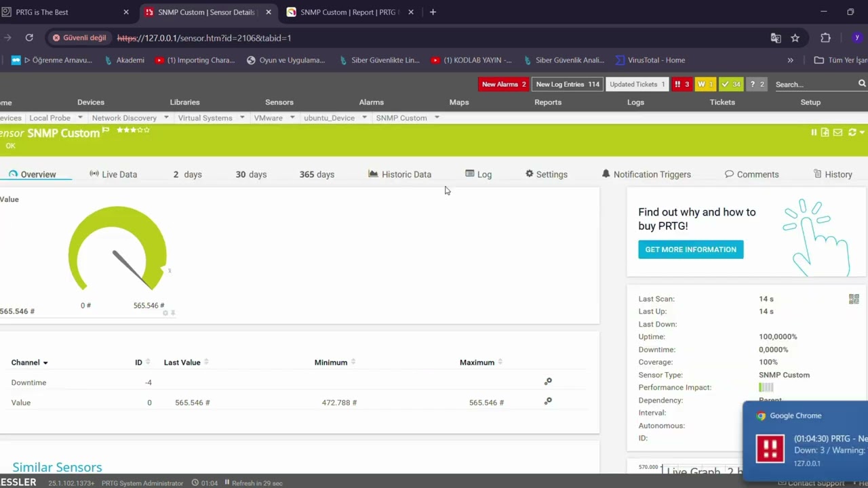Screen dimensions: 868x488
Task: Open the Maps main menu
Action: (x=459, y=102)
